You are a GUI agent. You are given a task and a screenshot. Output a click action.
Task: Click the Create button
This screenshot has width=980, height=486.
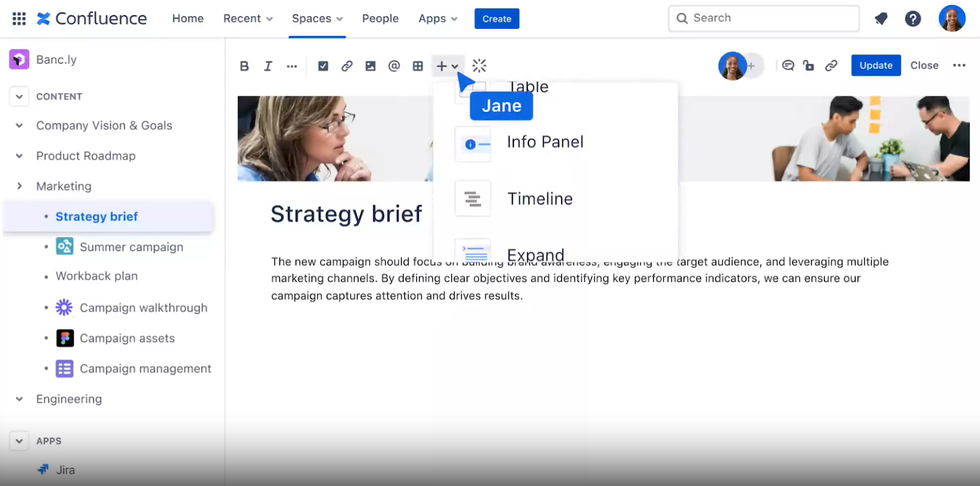pyautogui.click(x=497, y=19)
